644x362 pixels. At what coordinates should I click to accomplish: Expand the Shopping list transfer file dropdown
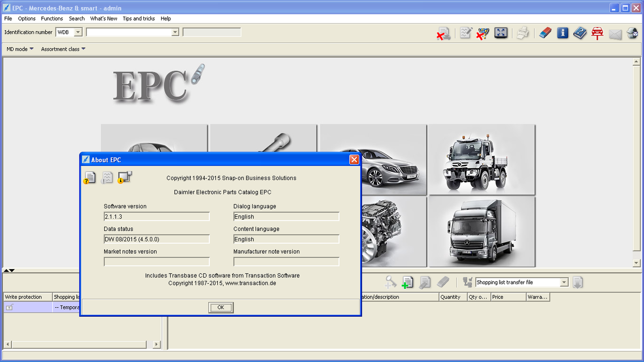pyautogui.click(x=564, y=283)
